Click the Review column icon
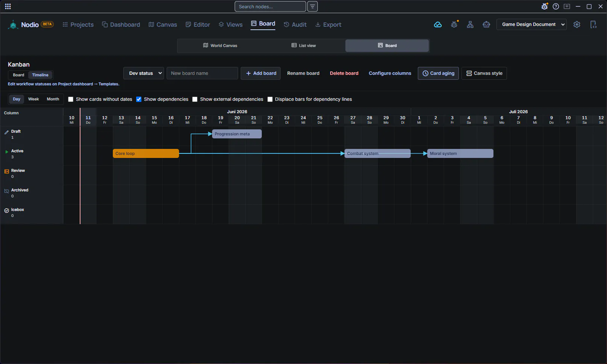 point(6,171)
